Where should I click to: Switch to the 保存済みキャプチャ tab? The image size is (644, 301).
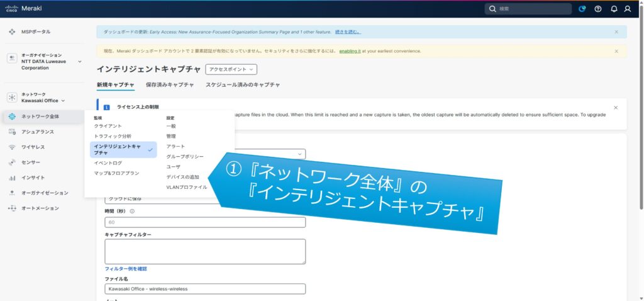pyautogui.click(x=169, y=84)
